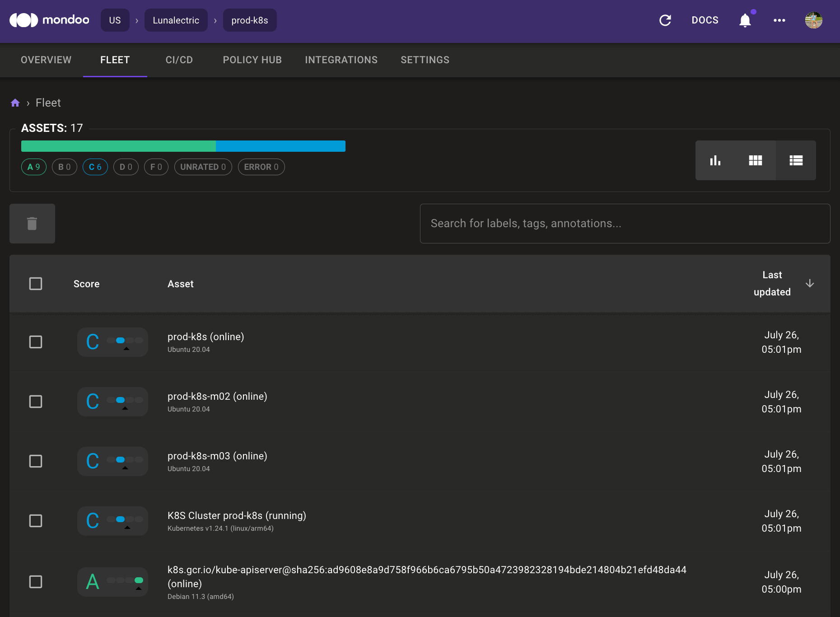Click the user profile avatar
The width and height of the screenshot is (840, 617).
coord(813,20)
